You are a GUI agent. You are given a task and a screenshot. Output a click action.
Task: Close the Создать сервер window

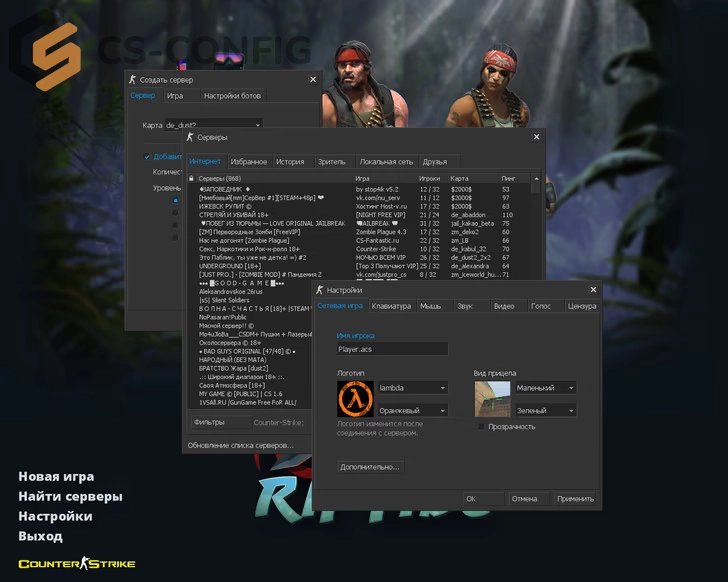313,79
